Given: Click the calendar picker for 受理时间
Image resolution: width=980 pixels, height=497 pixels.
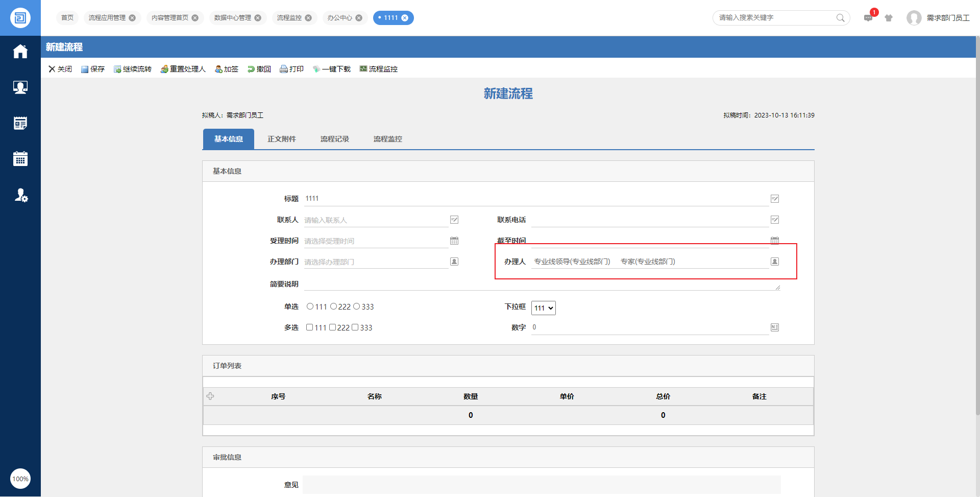Looking at the screenshot, I should [x=454, y=241].
